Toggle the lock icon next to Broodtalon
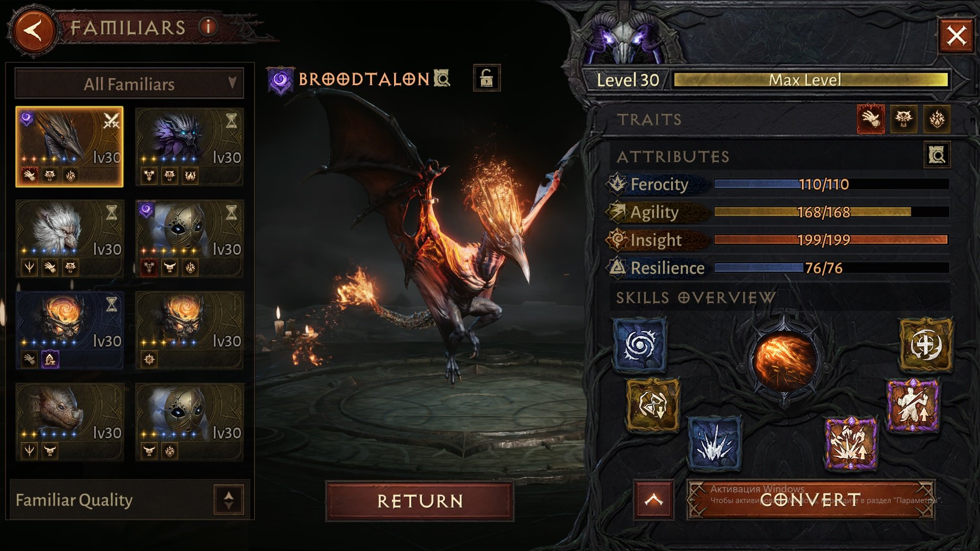 pyautogui.click(x=487, y=78)
